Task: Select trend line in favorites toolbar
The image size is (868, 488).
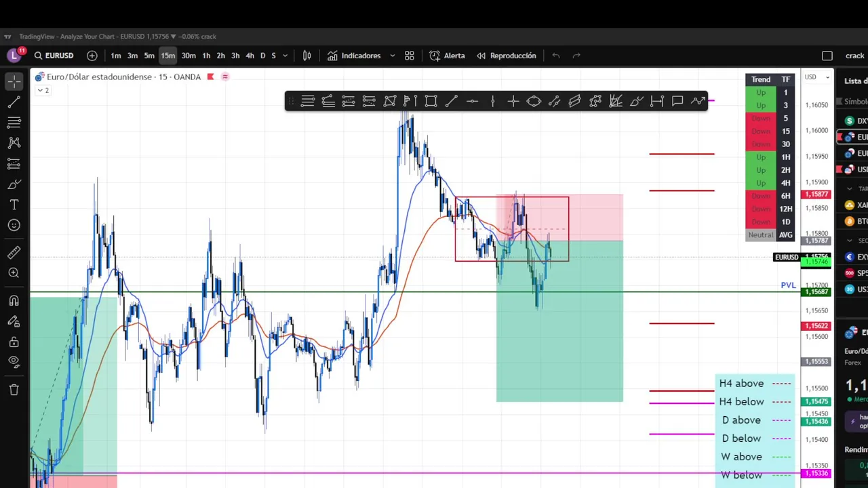Action: coord(452,101)
